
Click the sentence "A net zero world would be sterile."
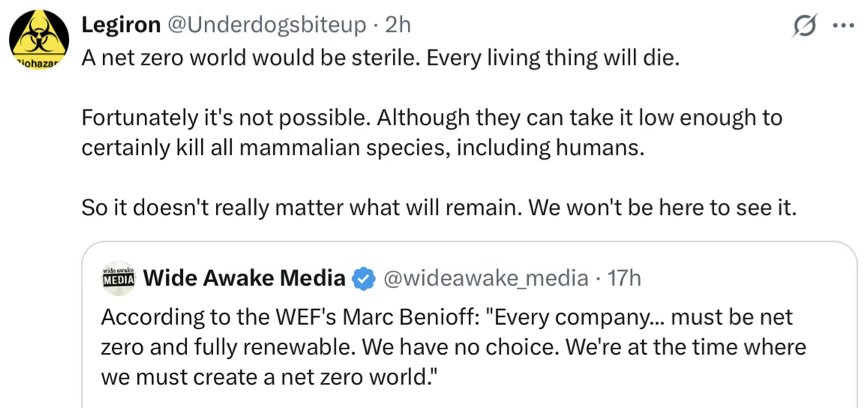250,57
